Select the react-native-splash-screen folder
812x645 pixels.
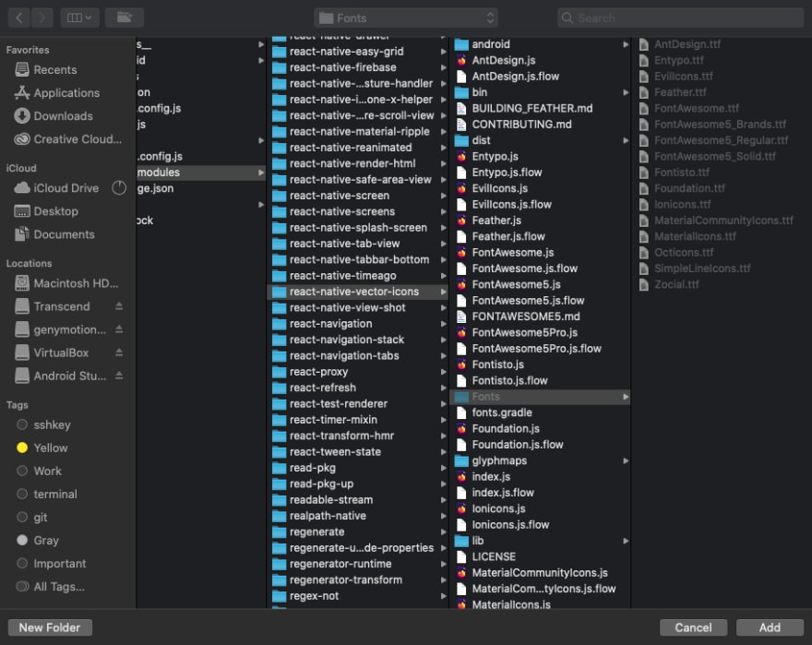pos(357,228)
